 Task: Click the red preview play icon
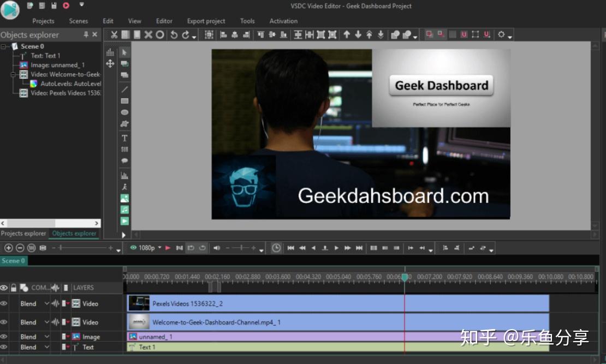(168, 248)
